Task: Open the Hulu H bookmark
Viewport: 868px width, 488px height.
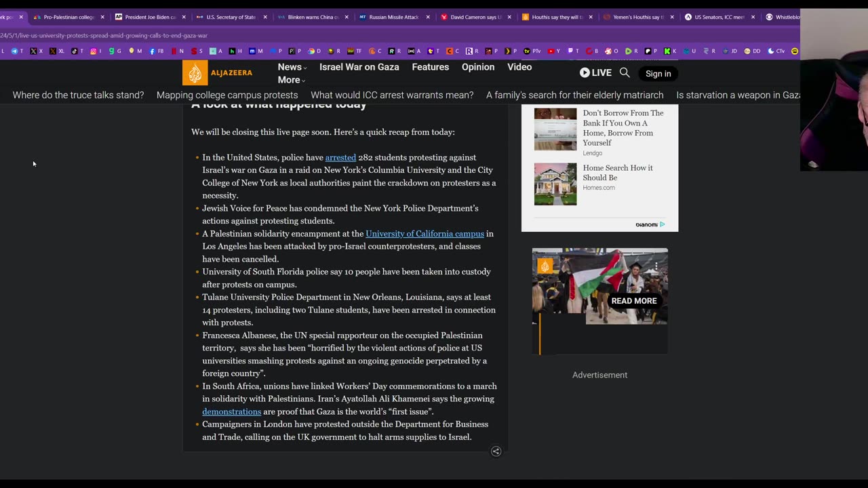Action: click(x=235, y=51)
